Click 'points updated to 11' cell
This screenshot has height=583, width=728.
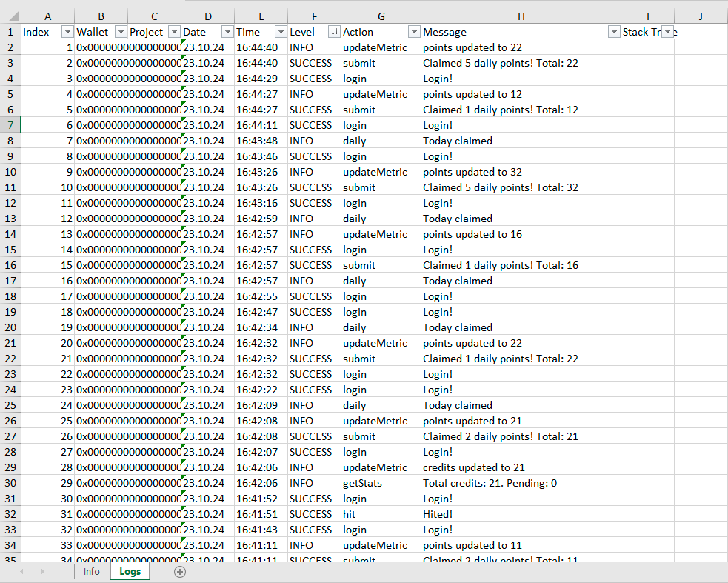(x=521, y=545)
